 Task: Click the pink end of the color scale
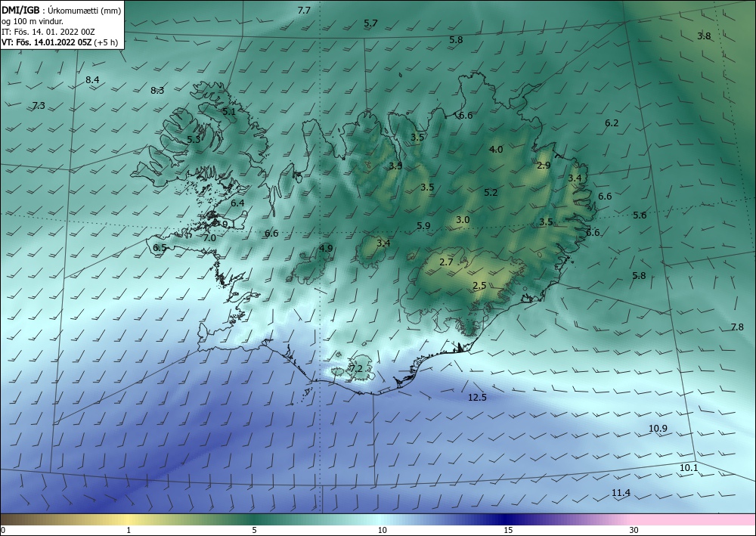pos(694,519)
